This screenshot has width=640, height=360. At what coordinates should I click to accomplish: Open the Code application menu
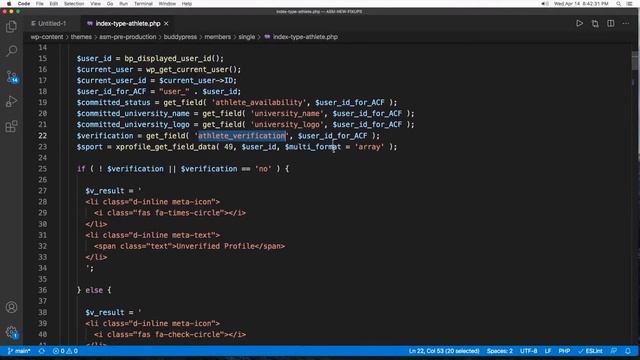coord(24,4)
